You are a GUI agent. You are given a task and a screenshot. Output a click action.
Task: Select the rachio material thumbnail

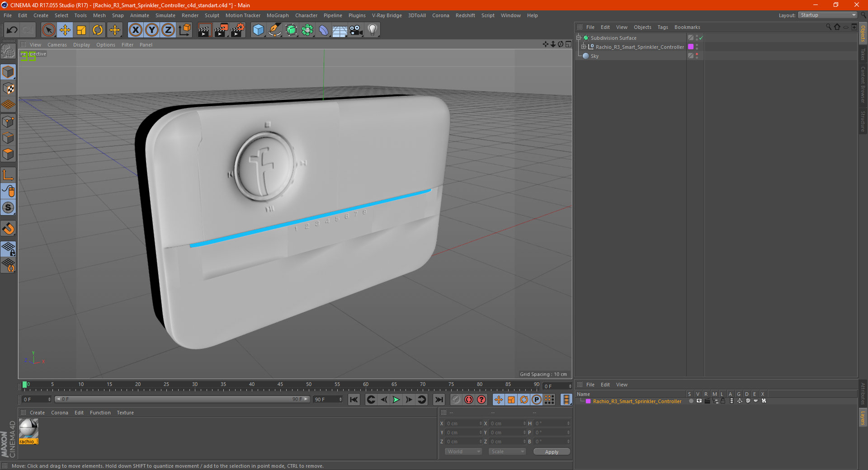(x=28, y=428)
